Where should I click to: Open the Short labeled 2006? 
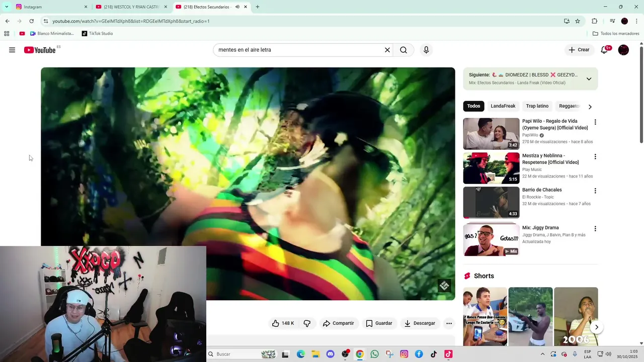coord(576,317)
